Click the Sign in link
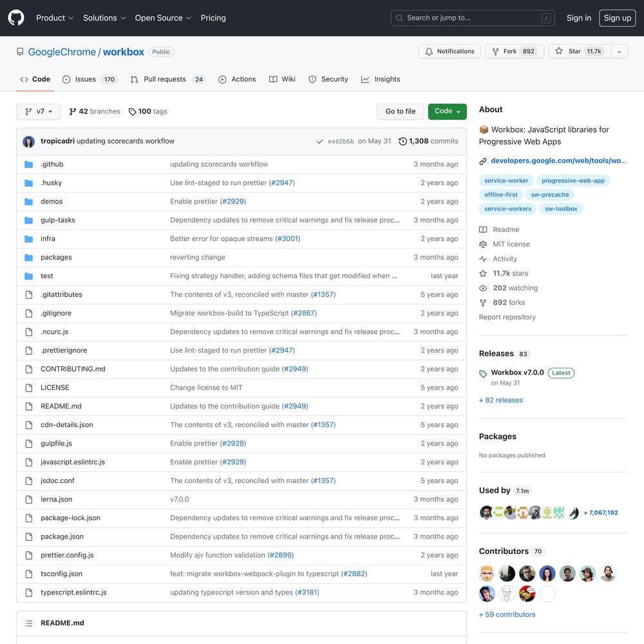This screenshot has width=644, height=644. pyautogui.click(x=579, y=17)
